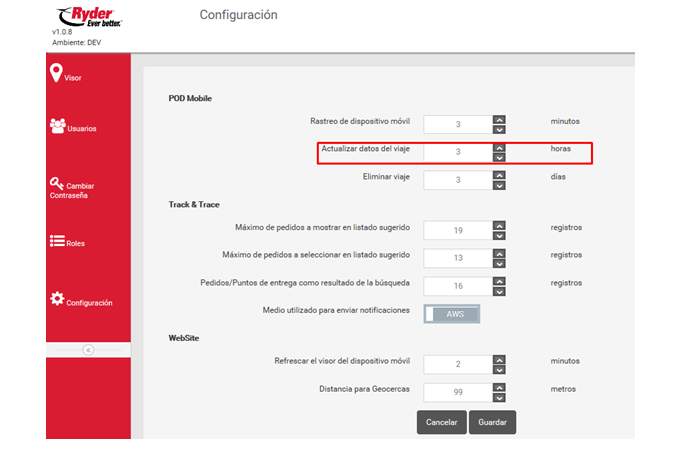684x473 pixels.
Task: Increase Distancia para Geocercas value
Action: [499, 387]
